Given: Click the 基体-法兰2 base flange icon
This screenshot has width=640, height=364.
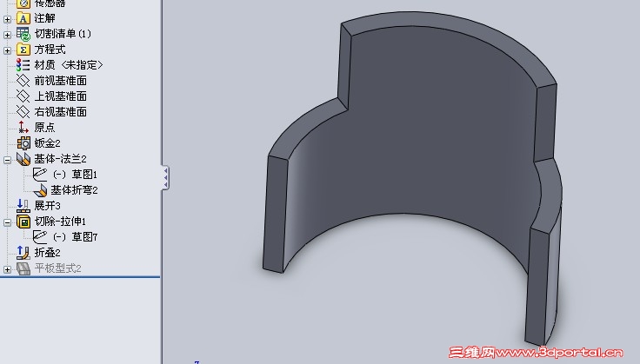Looking at the screenshot, I should pos(23,159).
